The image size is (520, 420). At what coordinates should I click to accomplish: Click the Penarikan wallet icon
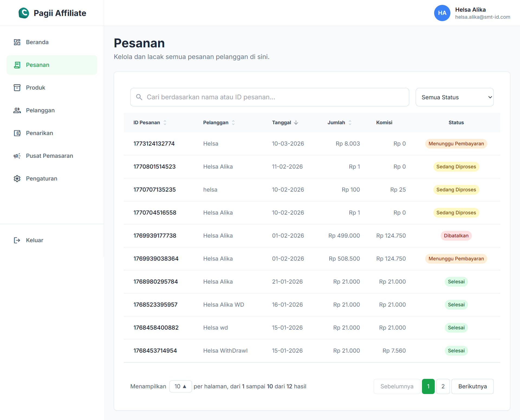(17, 133)
